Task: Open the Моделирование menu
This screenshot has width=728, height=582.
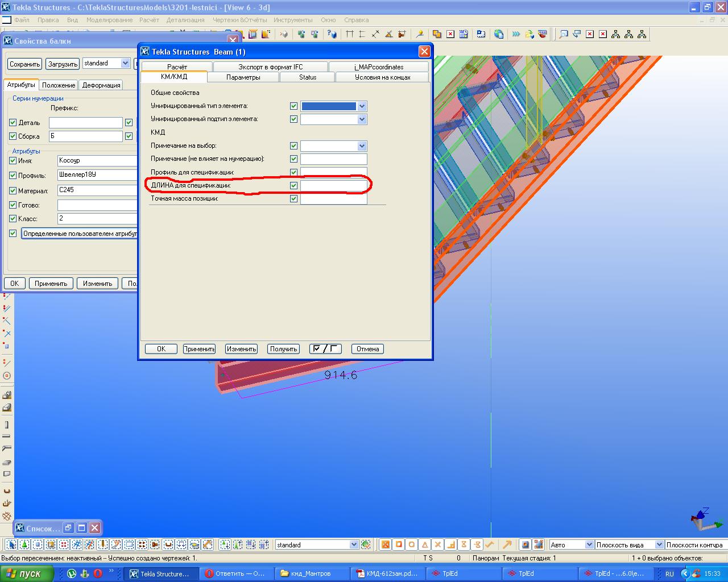Action: (109, 20)
